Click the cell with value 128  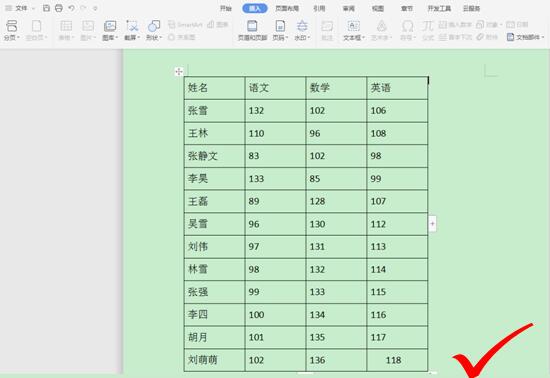coord(336,201)
